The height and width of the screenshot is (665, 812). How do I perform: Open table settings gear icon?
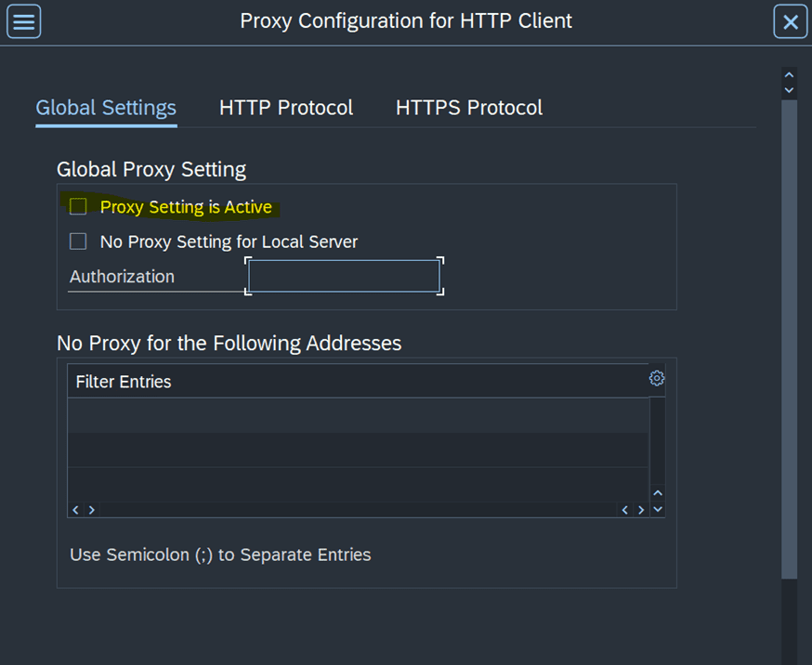coord(657,378)
